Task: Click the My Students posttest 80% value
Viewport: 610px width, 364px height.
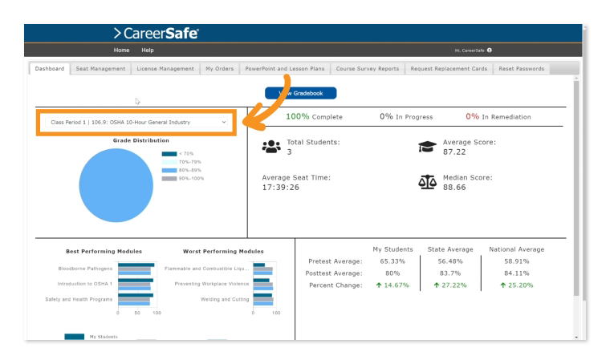Action: coord(392,273)
